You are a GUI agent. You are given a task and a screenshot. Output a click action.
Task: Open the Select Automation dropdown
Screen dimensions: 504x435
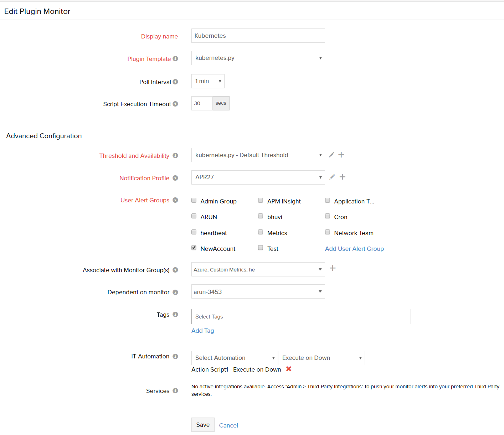pos(235,358)
